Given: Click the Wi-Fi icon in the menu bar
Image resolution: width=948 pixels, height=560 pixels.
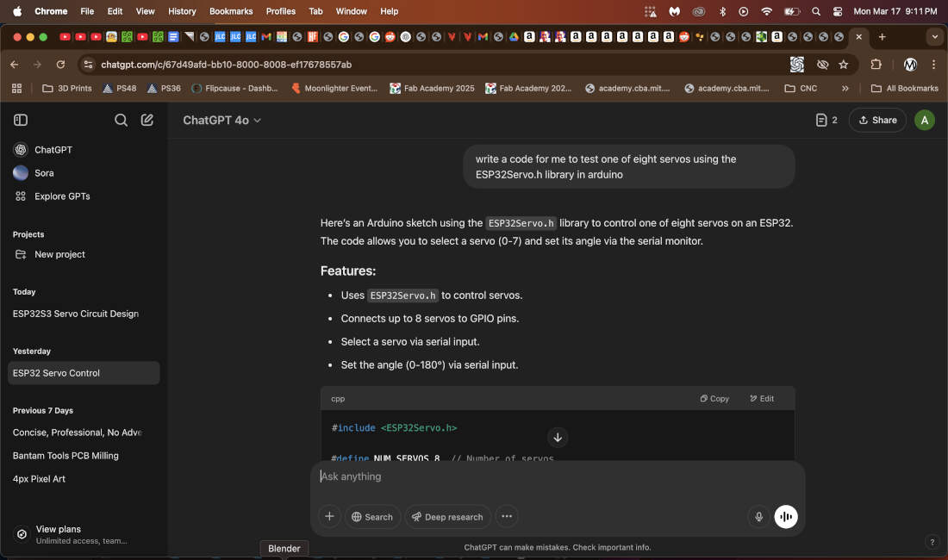Looking at the screenshot, I should pos(766,11).
